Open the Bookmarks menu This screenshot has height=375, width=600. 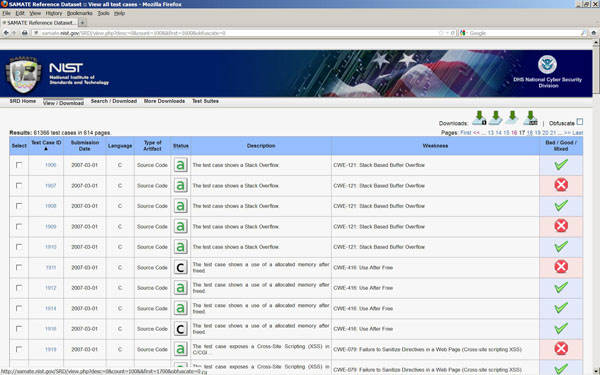tap(80, 13)
